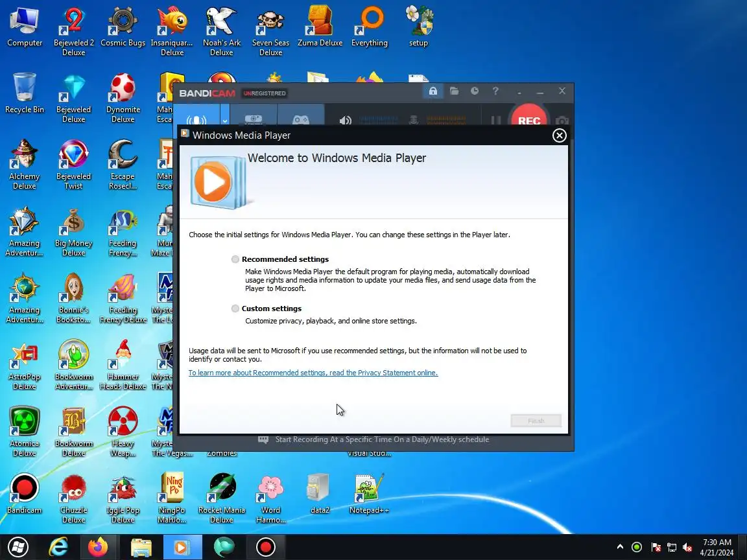Select the Iggle Pop Deluxe shortcut
The image size is (747, 560).
[123, 498]
